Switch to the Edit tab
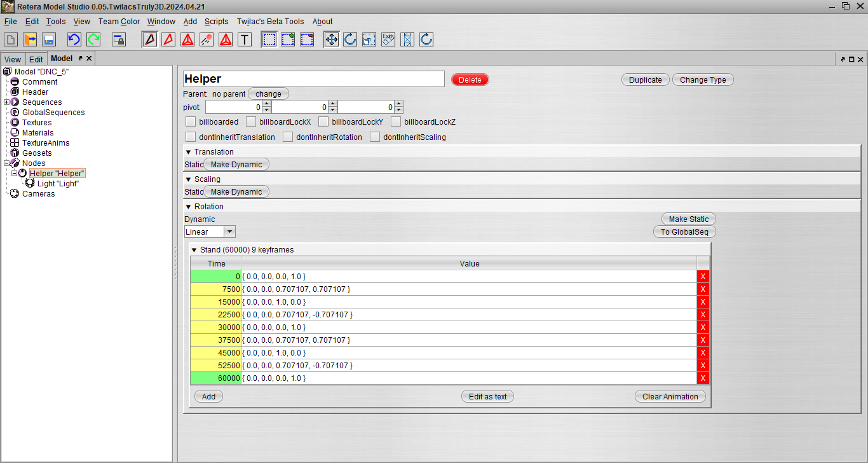The width and height of the screenshot is (868, 463). pyautogui.click(x=36, y=59)
